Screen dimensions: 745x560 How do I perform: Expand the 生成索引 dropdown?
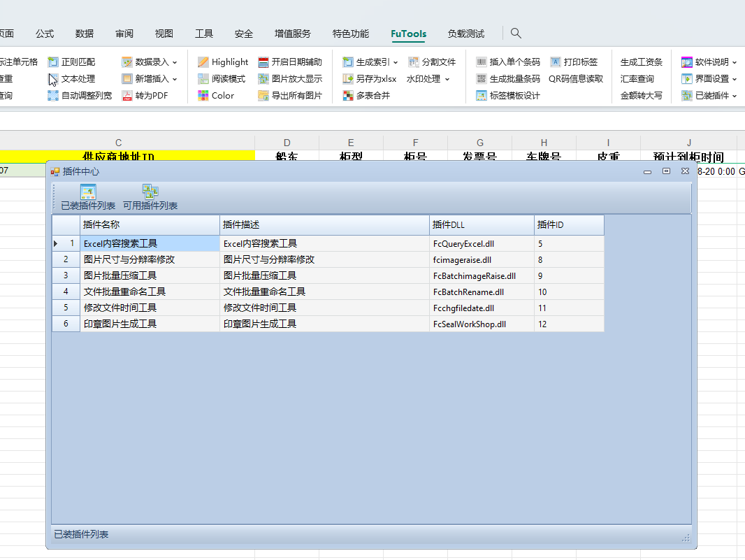click(x=396, y=62)
